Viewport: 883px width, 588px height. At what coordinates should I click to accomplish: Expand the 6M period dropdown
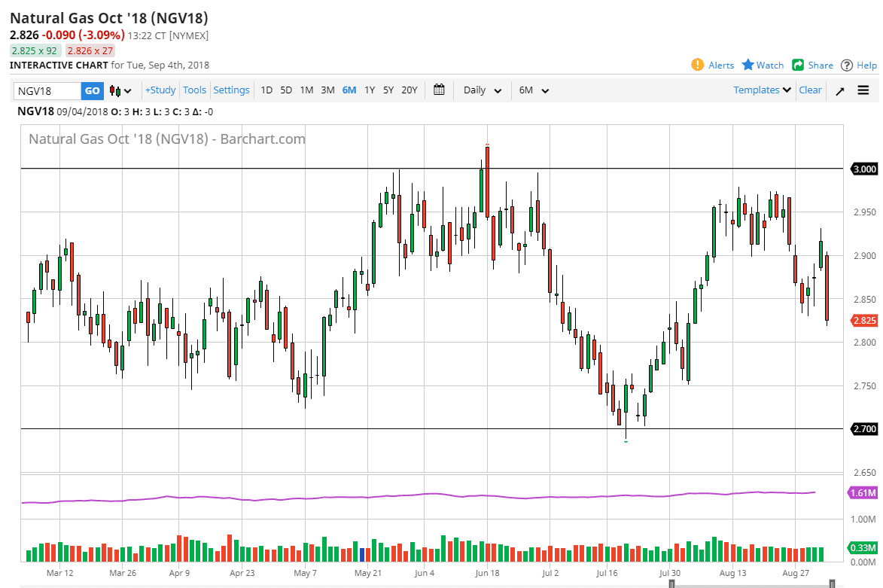click(x=534, y=90)
